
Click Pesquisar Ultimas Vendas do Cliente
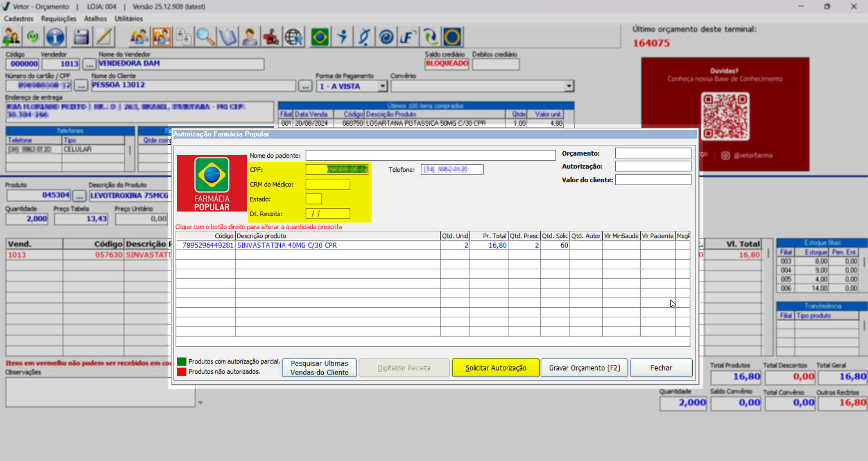[319, 368]
